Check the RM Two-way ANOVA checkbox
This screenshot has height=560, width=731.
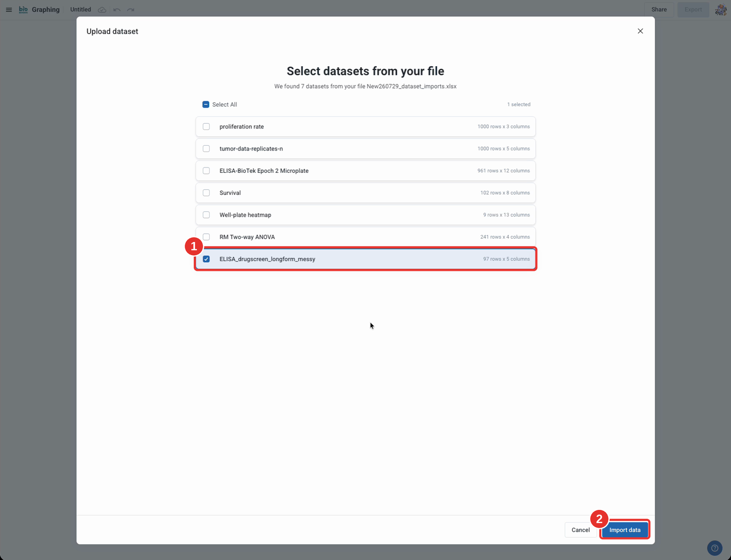[x=206, y=237]
